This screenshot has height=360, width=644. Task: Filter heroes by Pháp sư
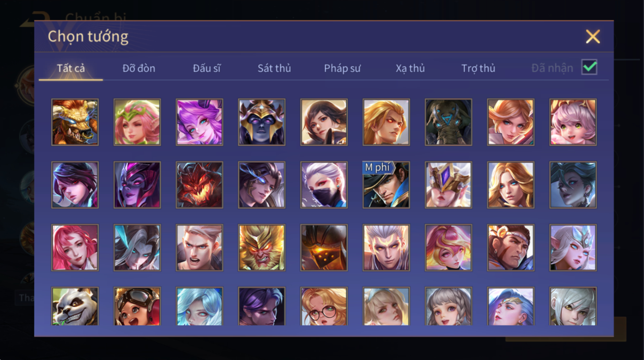[342, 68]
